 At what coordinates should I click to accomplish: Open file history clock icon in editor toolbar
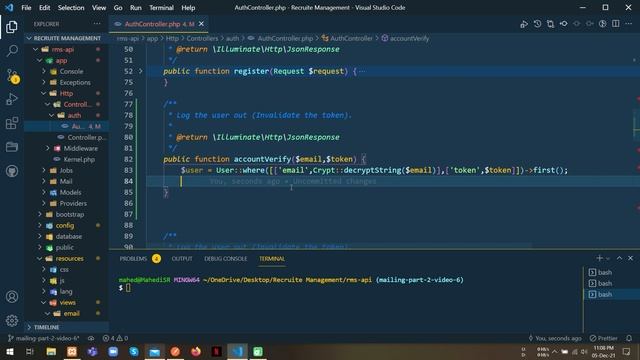click(537, 24)
